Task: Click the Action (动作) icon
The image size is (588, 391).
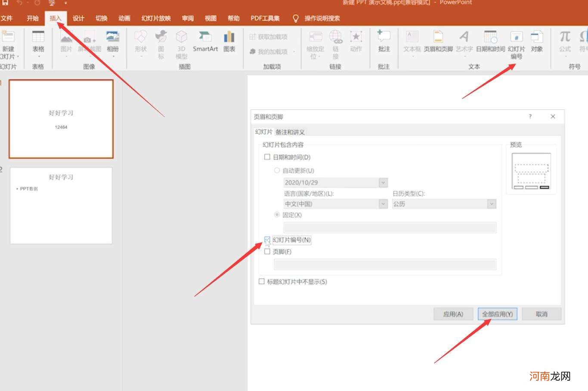Action: click(356, 37)
